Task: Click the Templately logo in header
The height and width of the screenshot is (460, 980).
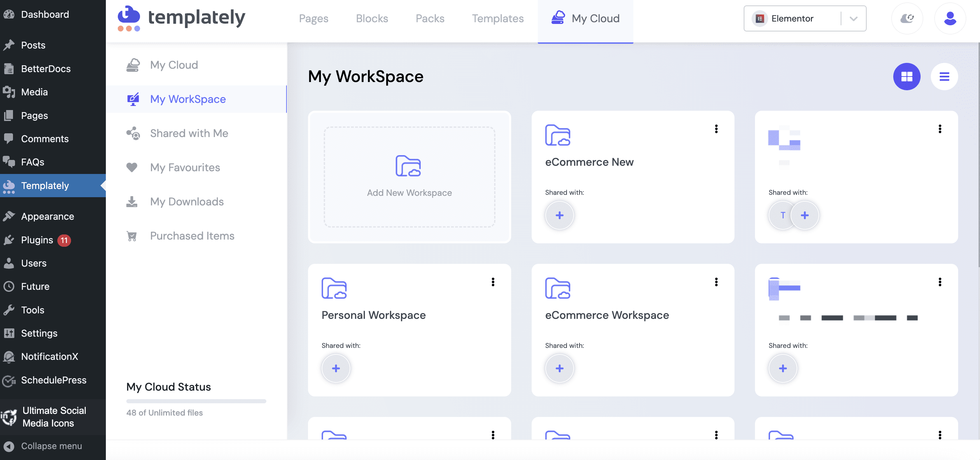Action: tap(181, 18)
